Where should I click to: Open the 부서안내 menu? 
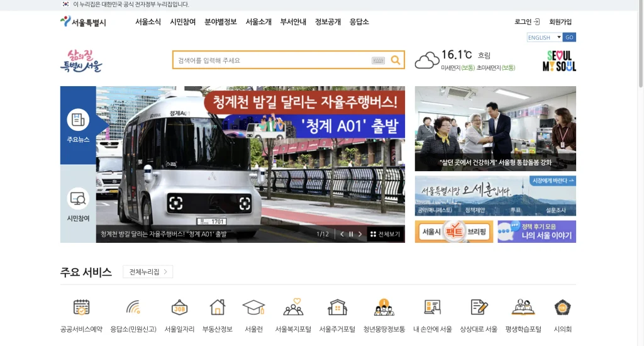(x=293, y=22)
